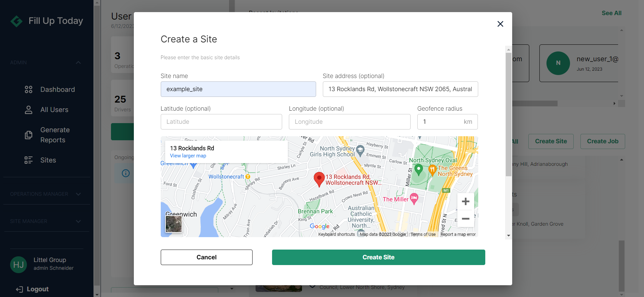Click The Miller hotel marker
Viewport: 644px width, 297px height.
(414, 199)
